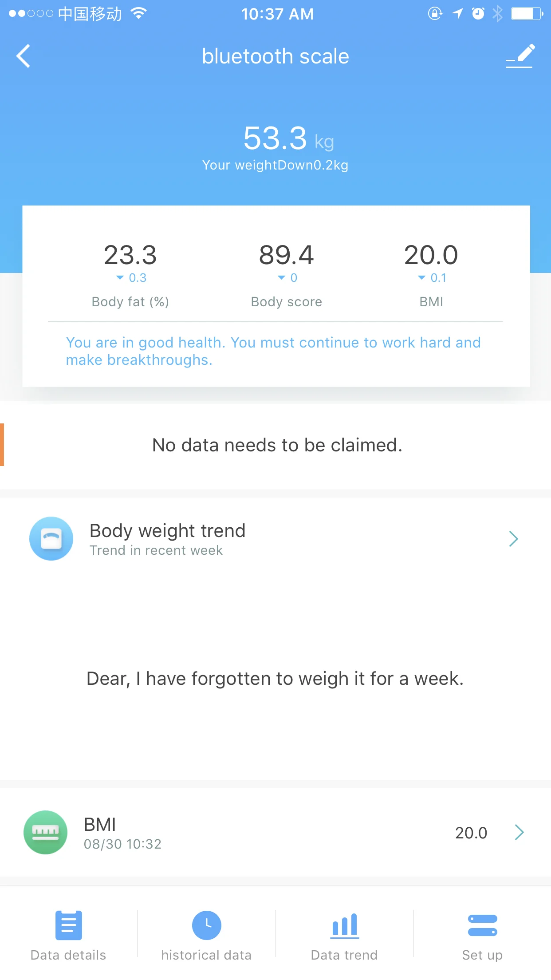Select the BMI 20.0 stat in card
The width and height of the screenshot is (551, 980).
[431, 255]
